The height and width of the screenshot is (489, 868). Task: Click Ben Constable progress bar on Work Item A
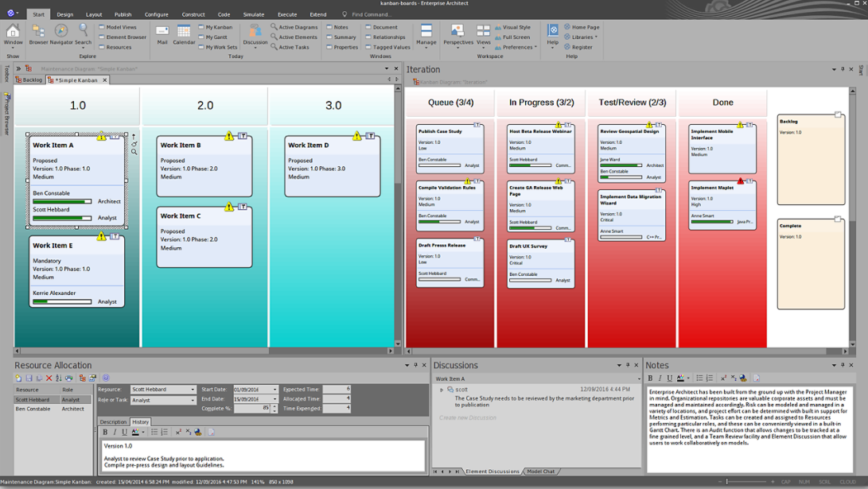[x=62, y=201]
